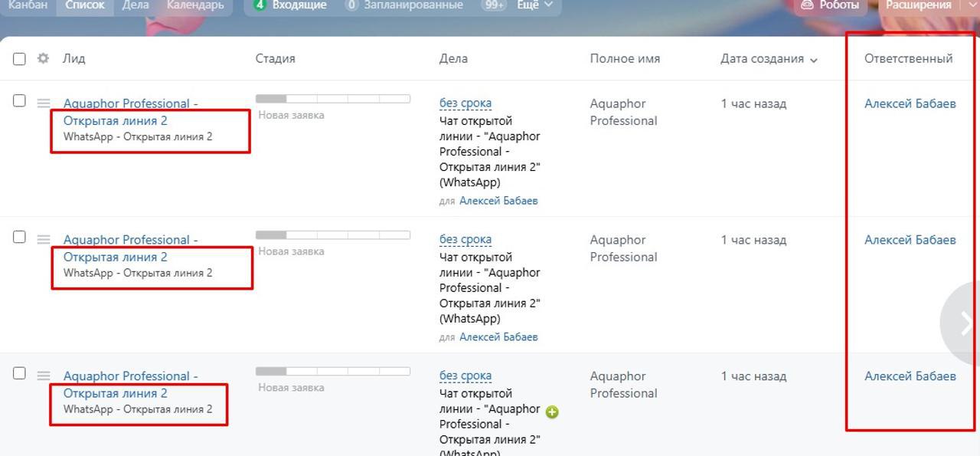This screenshot has height=456, width=980.
Task: Open Алексей Бабаев in second row's Ответственный column
Action: coord(910,240)
